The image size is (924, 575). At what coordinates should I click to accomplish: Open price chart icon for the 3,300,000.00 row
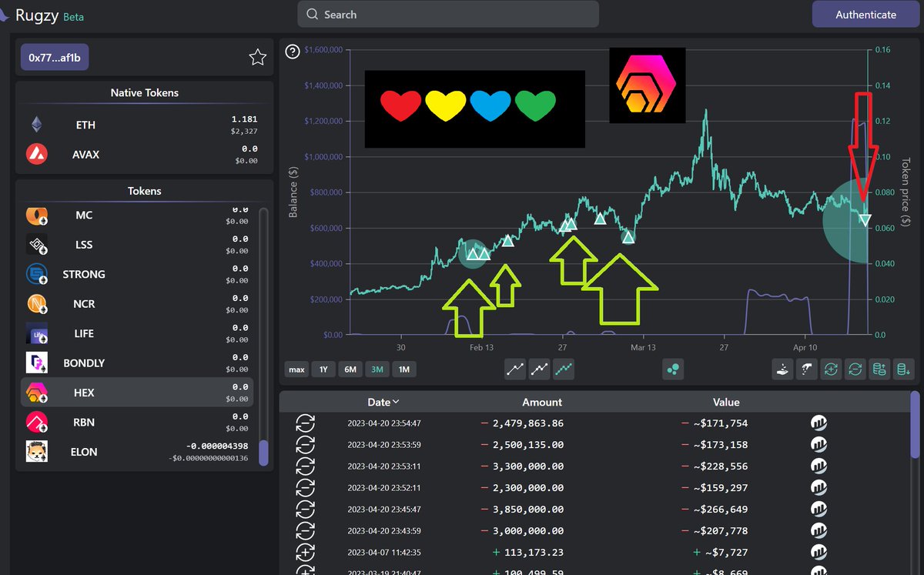819,466
